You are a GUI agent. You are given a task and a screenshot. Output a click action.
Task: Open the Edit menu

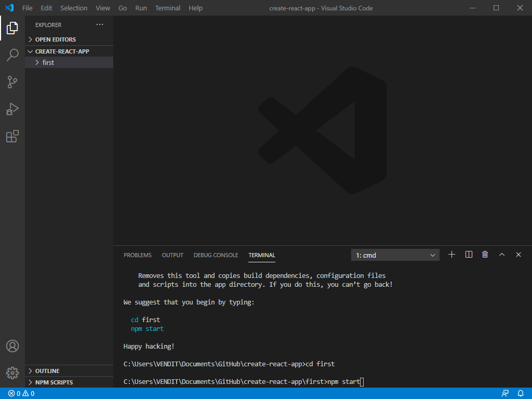point(46,8)
